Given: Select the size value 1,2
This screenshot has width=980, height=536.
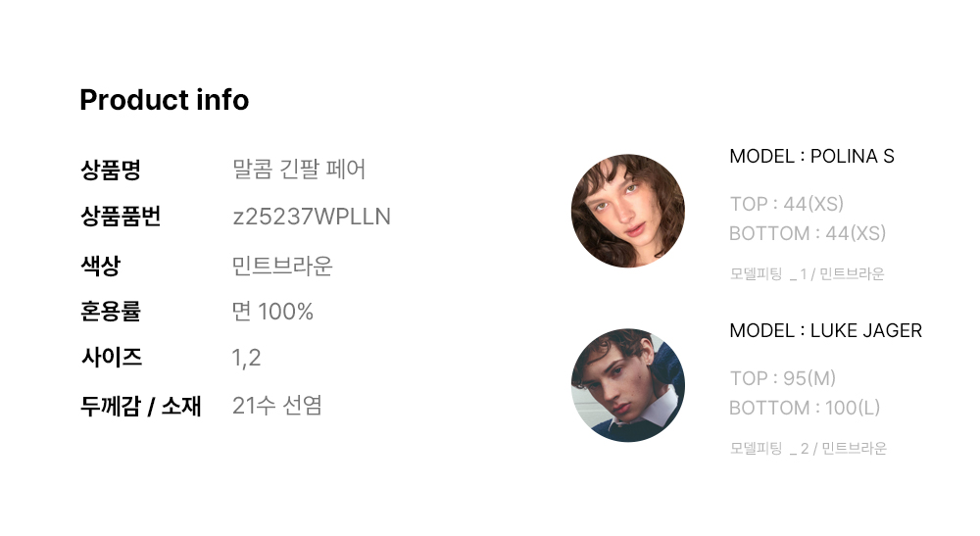Looking at the screenshot, I should 246,358.
